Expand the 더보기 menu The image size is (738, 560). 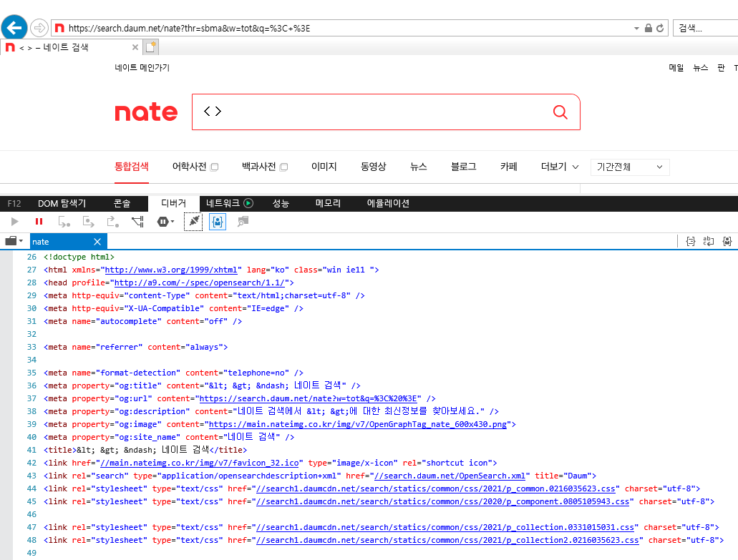click(x=560, y=167)
